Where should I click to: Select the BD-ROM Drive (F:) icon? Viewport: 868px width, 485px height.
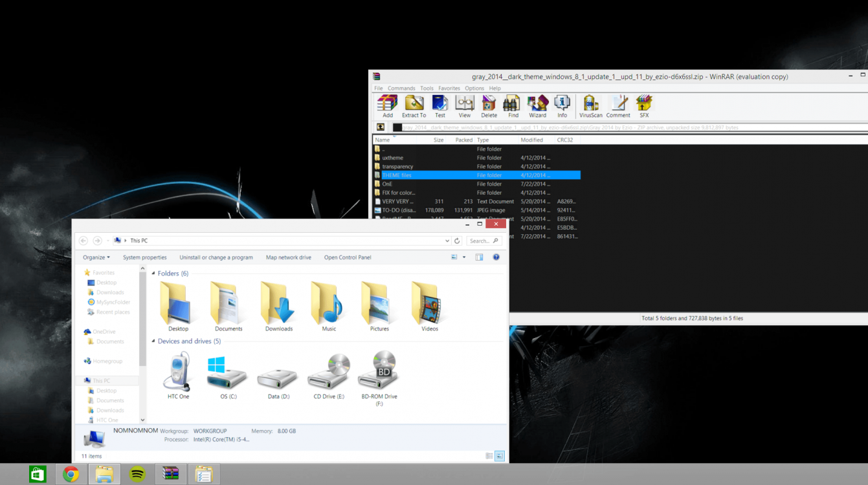pyautogui.click(x=379, y=378)
